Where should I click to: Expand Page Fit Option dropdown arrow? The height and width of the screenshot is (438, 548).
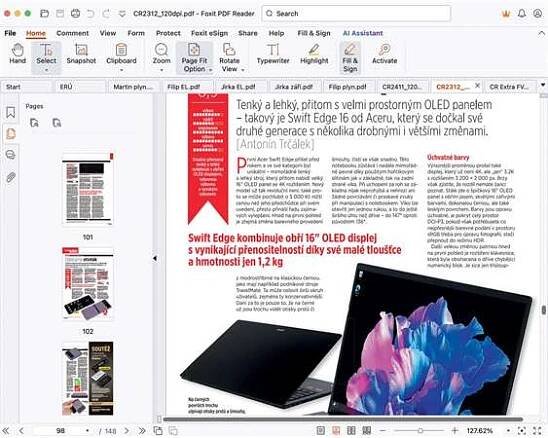[210, 70]
